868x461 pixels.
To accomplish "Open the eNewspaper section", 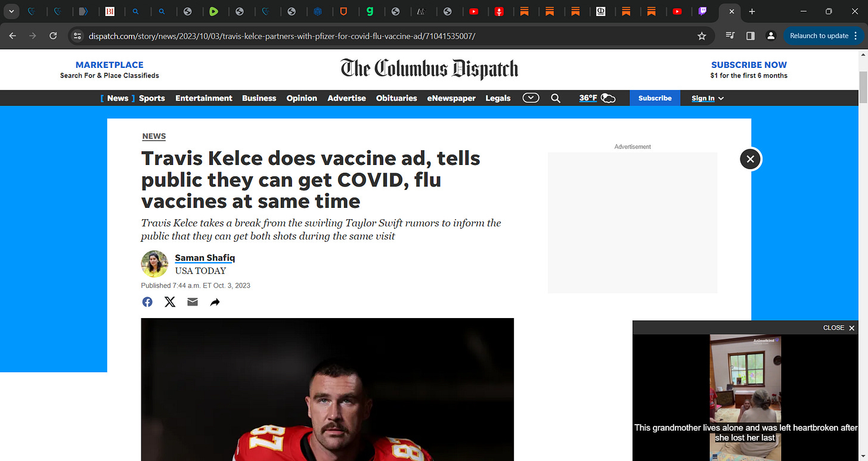I will 451,98.
